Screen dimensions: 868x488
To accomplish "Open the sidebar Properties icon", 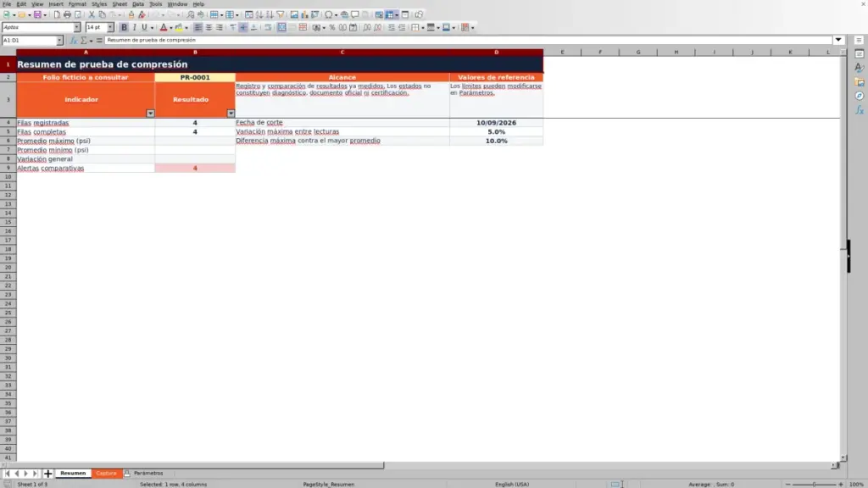I will [x=860, y=53].
